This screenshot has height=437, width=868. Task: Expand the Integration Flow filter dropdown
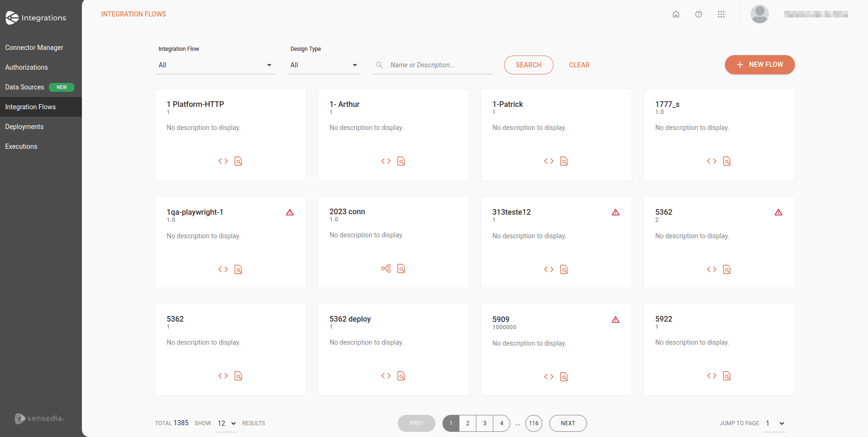(x=216, y=65)
